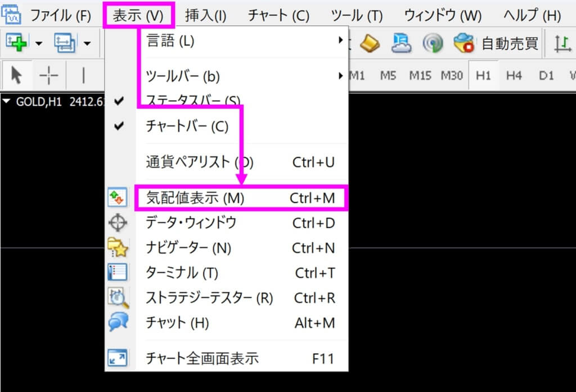
Task: Open the ウィンドウ (W) menu
Action: click(x=443, y=15)
